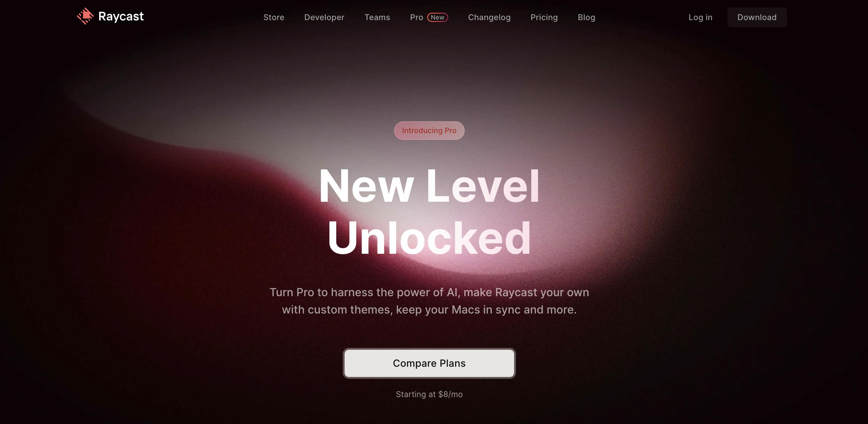
Task: Click the Raycast wordmark text
Action: pos(121,16)
